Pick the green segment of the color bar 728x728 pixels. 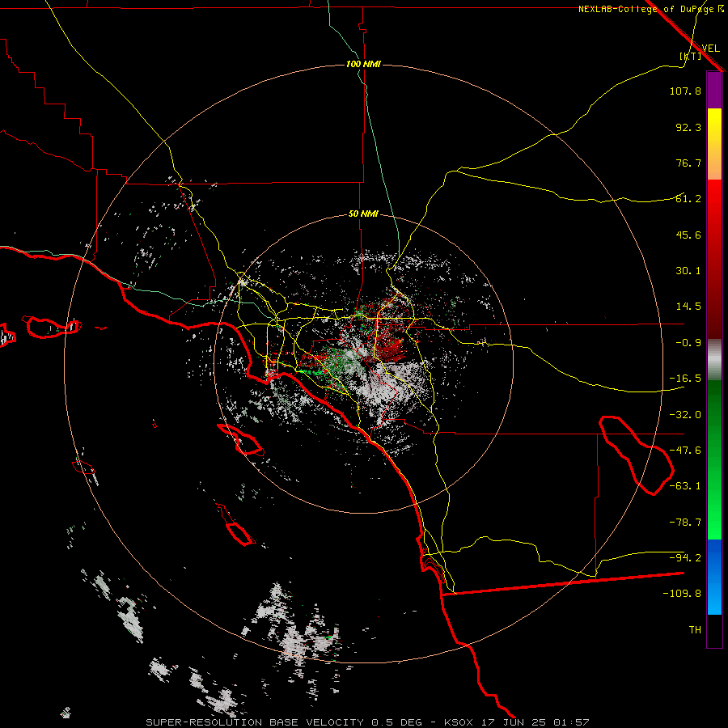pyautogui.click(x=714, y=459)
